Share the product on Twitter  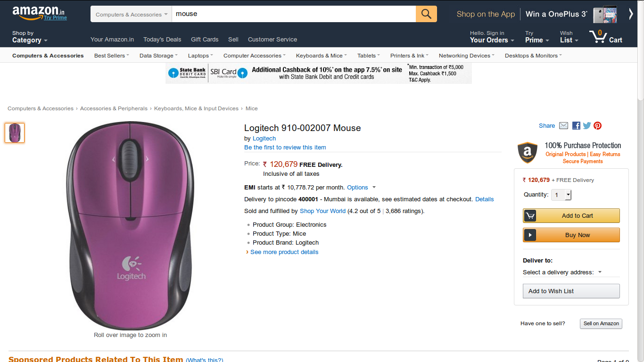click(x=587, y=125)
